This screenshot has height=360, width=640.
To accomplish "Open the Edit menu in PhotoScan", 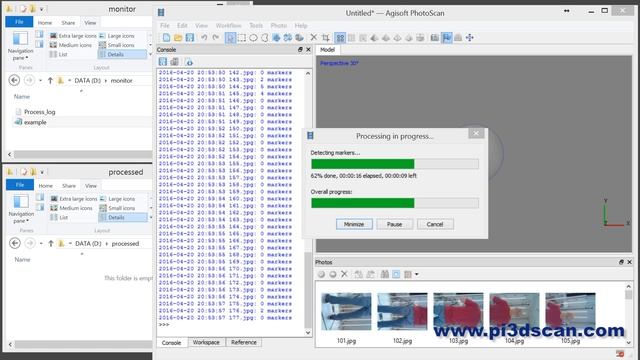I will (x=182, y=25).
